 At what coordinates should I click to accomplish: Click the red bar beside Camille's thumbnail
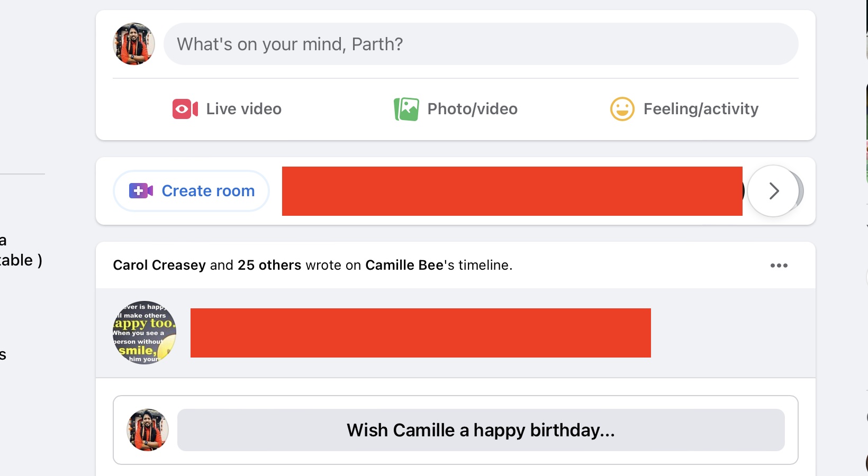tap(421, 333)
